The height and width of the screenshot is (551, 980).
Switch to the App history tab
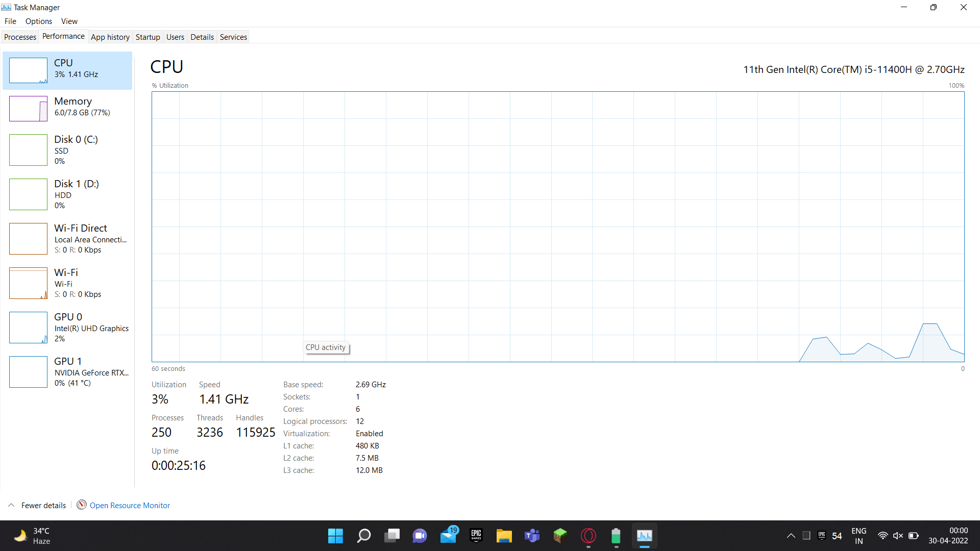click(110, 37)
